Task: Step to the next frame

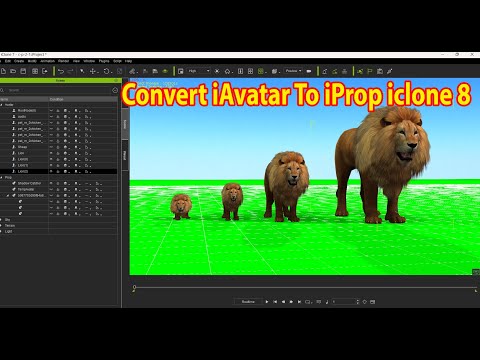Action: 291,302
